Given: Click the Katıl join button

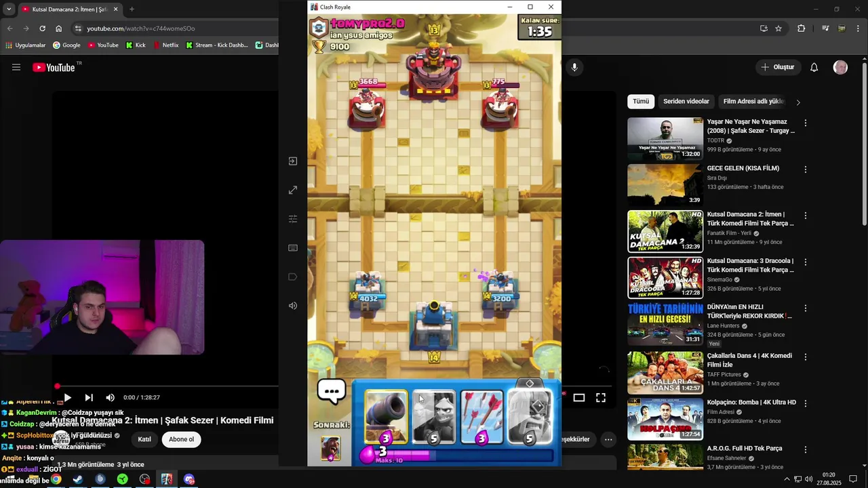Looking at the screenshot, I should coord(144,439).
